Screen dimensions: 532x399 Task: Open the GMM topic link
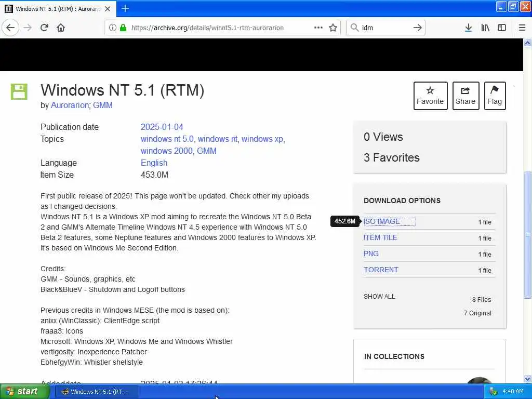(x=207, y=151)
